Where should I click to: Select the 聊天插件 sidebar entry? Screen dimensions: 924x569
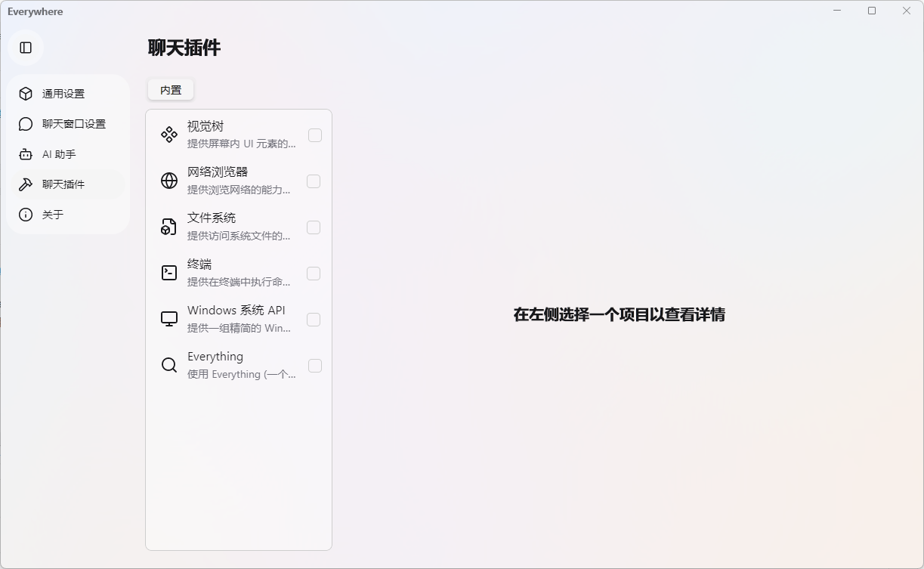pos(63,184)
